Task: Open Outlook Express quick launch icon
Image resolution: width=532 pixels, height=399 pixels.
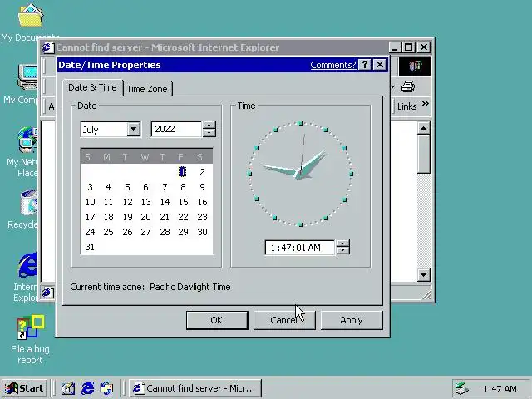Action: tap(107, 388)
